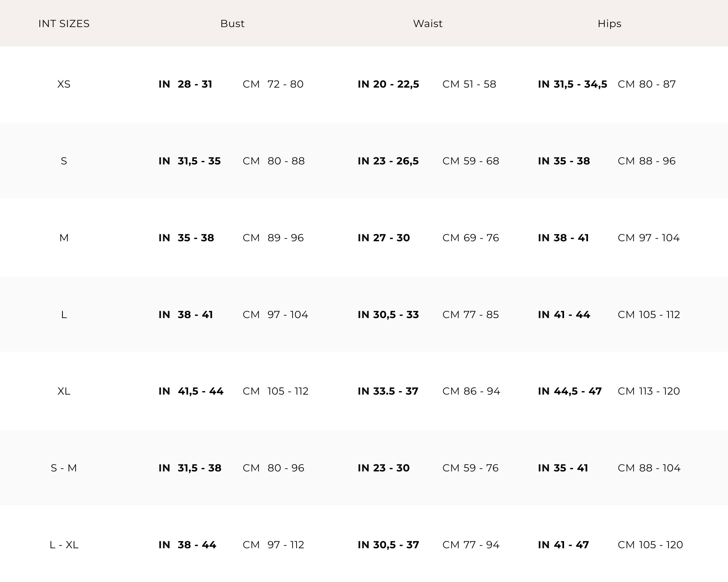The image size is (728, 582).
Task: Click waist value CM 51 - 58
Action: click(x=469, y=84)
